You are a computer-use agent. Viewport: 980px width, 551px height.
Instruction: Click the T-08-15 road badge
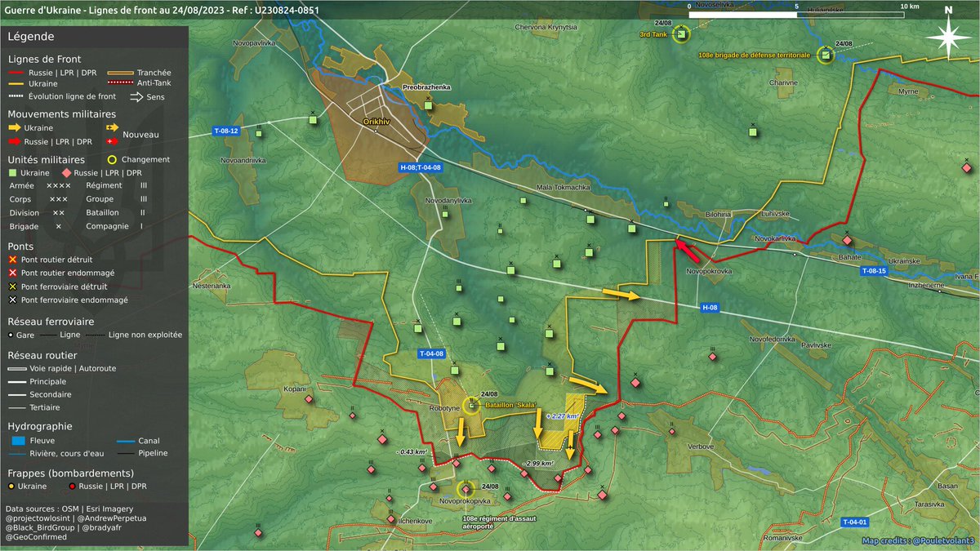pyautogui.click(x=872, y=270)
